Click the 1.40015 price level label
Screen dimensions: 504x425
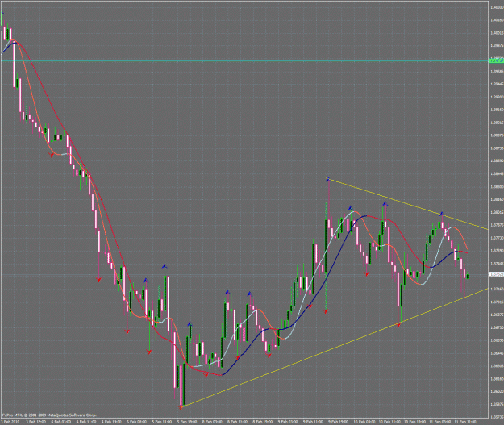tap(497, 33)
